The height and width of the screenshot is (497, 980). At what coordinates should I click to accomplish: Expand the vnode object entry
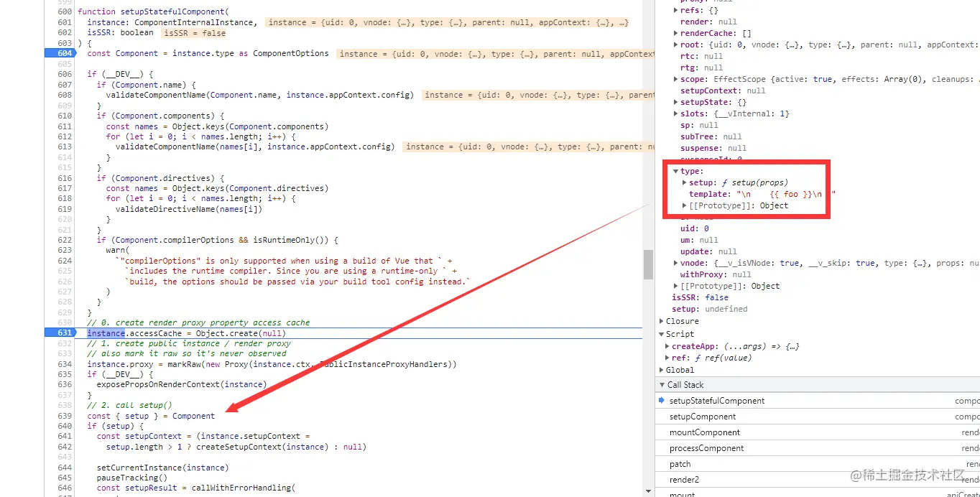675,263
